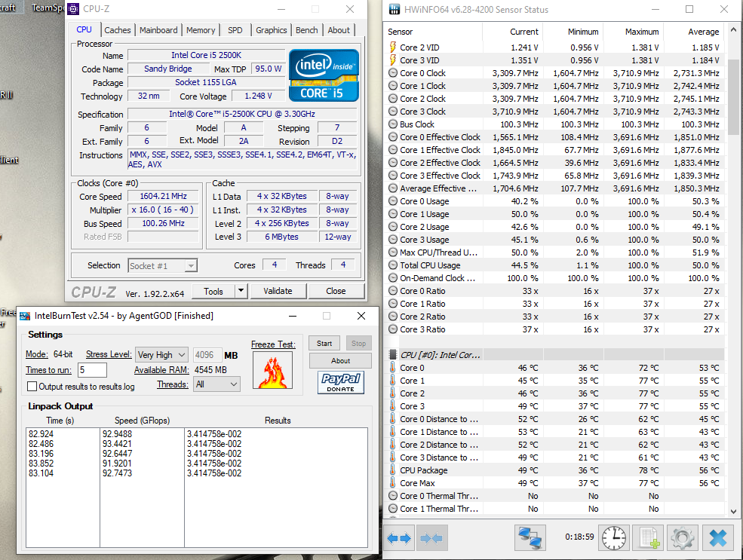Click the Core Max thermometer icon

click(392, 483)
